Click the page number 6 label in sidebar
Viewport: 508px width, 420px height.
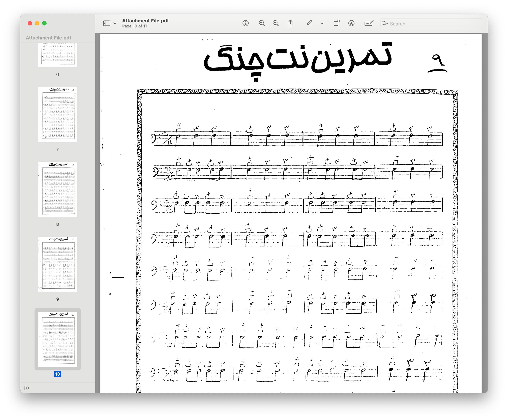tap(58, 75)
